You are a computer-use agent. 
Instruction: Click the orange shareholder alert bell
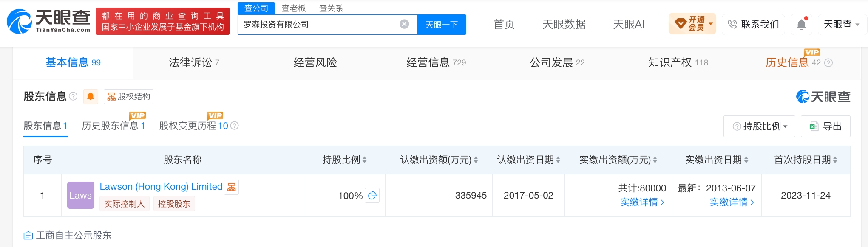point(91,97)
